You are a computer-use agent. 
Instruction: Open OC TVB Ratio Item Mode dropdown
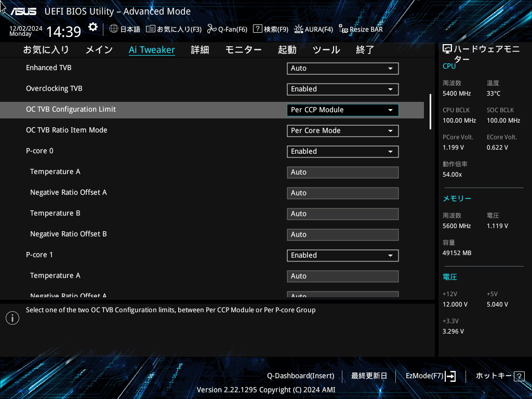coord(343,130)
